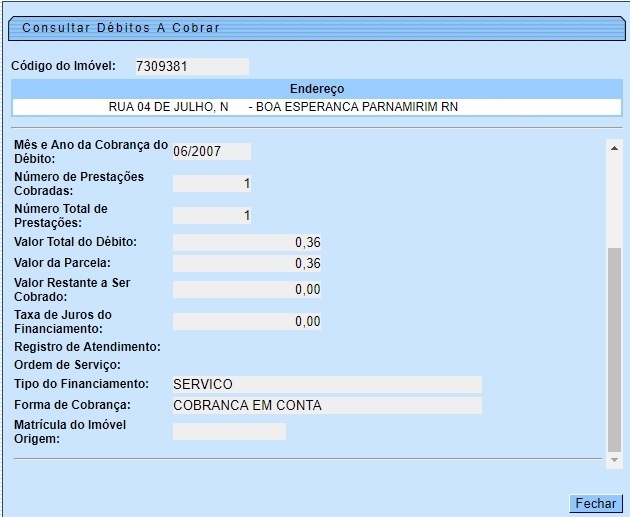The image size is (630, 517).
Task: Click the Fechar button
Action: coord(595,504)
